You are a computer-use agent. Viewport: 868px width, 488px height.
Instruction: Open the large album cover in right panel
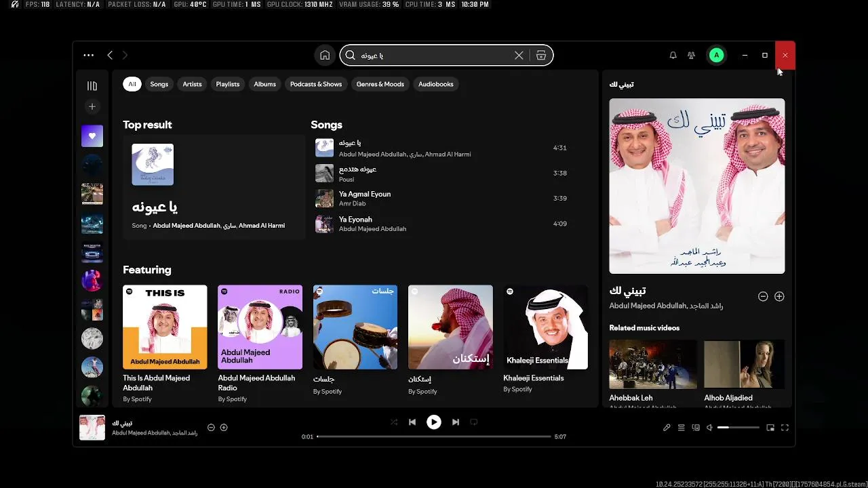pos(697,186)
